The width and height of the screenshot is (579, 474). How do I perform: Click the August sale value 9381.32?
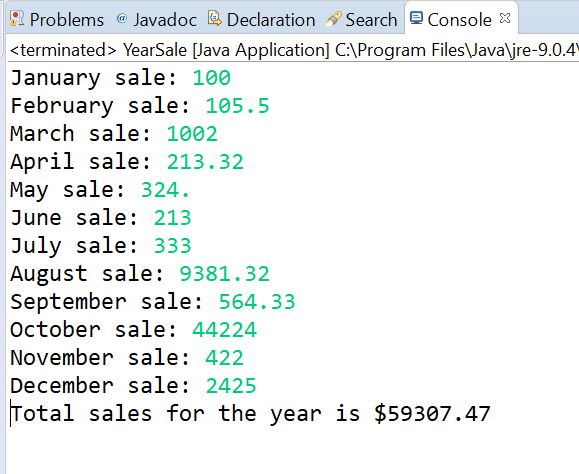[x=225, y=274]
